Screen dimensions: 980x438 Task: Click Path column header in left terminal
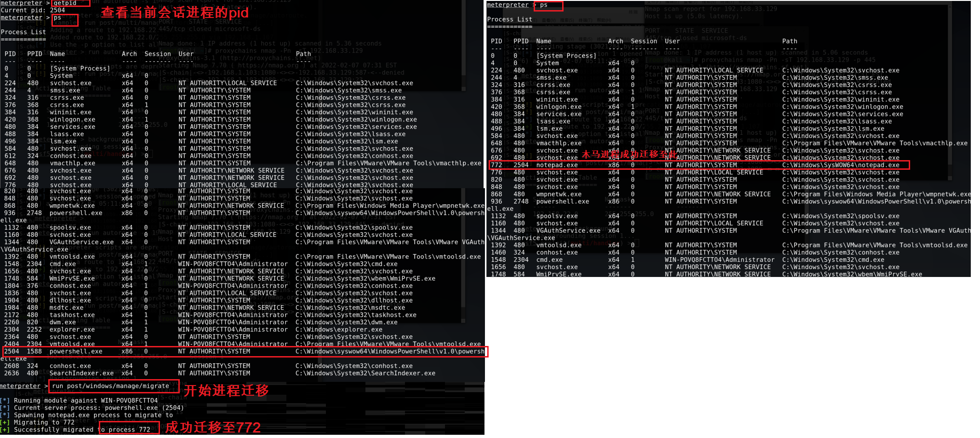pos(303,54)
